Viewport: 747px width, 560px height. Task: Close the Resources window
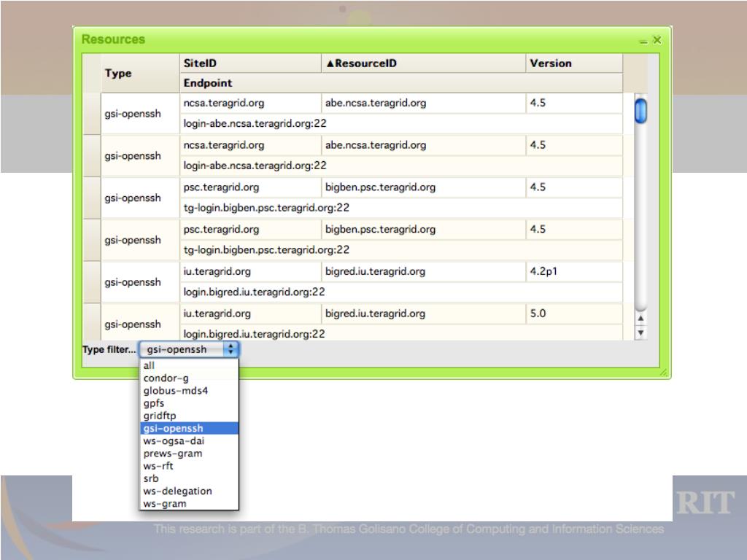point(657,40)
